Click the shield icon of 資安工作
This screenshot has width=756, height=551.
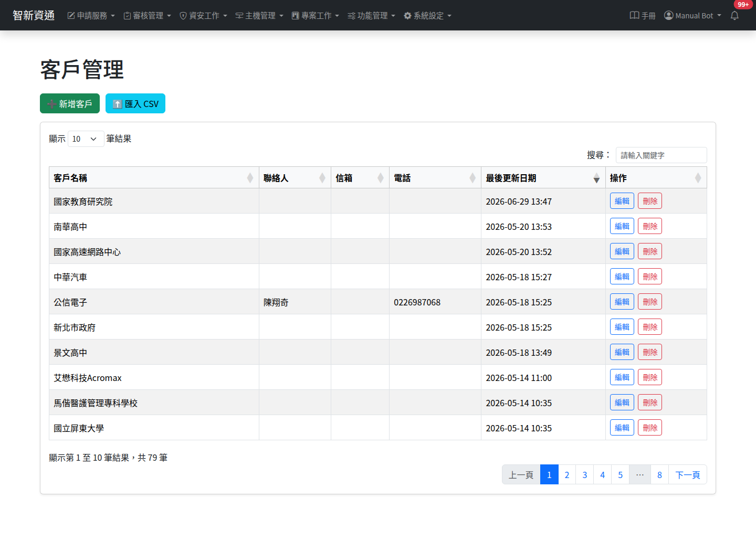[x=183, y=16]
